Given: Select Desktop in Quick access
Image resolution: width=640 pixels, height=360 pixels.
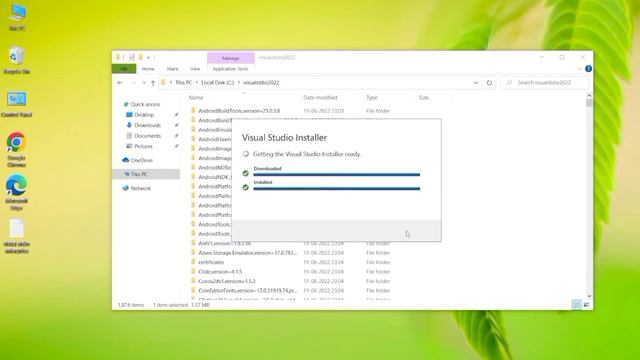Looking at the screenshot, I should coord(144,115).
